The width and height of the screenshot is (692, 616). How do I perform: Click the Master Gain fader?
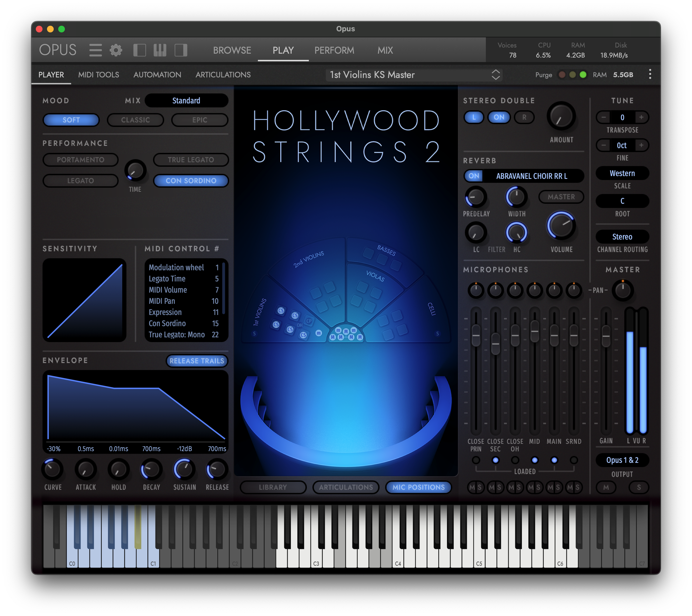pos(606,336)
